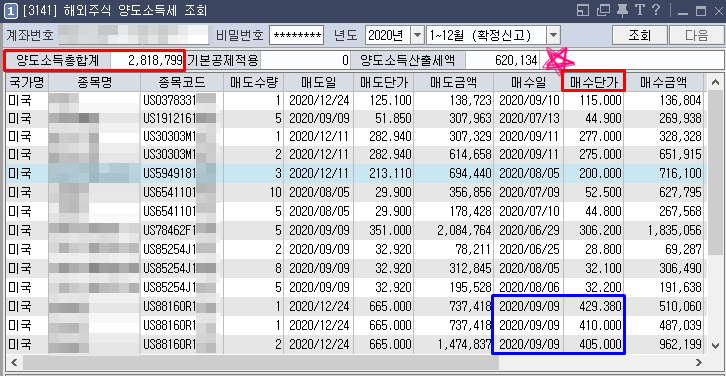726x376 pixels.
Task: Select buy amount cell 962,199
Action: [x=664, y=345]
